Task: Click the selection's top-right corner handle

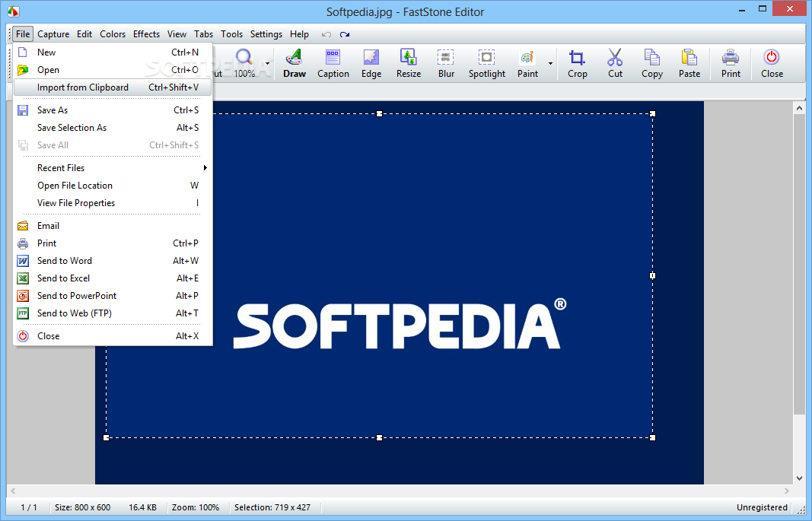Action: click(652, 113)
